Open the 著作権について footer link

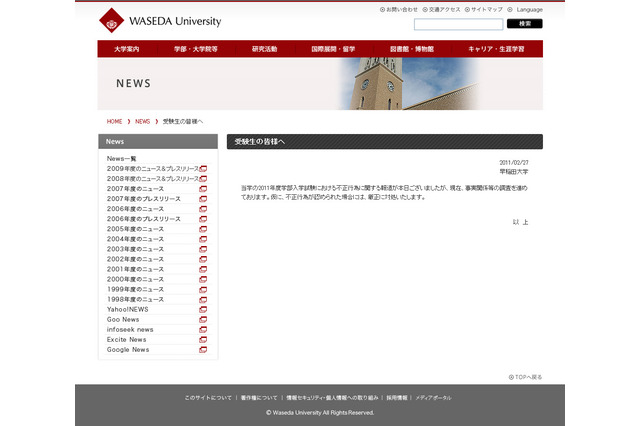click(259, 398)
